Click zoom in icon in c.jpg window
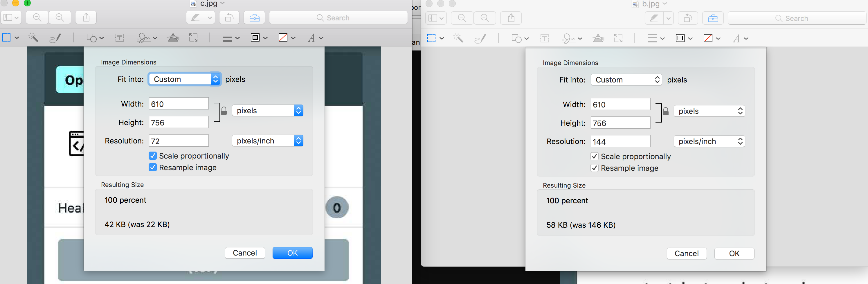 point(60,17)
